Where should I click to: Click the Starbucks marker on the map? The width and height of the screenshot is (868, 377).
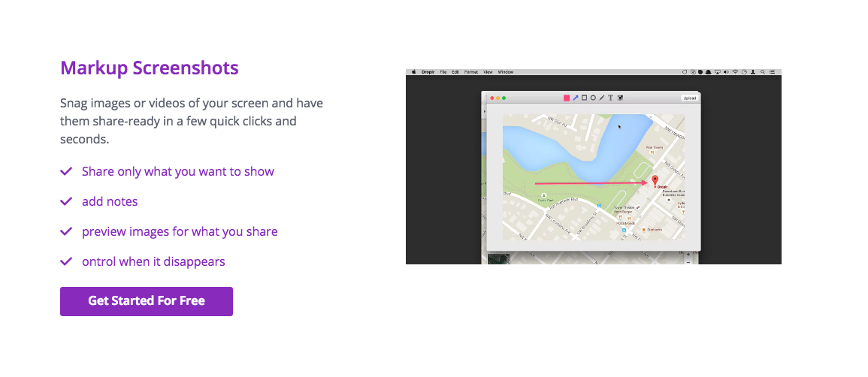pos(643,229)
